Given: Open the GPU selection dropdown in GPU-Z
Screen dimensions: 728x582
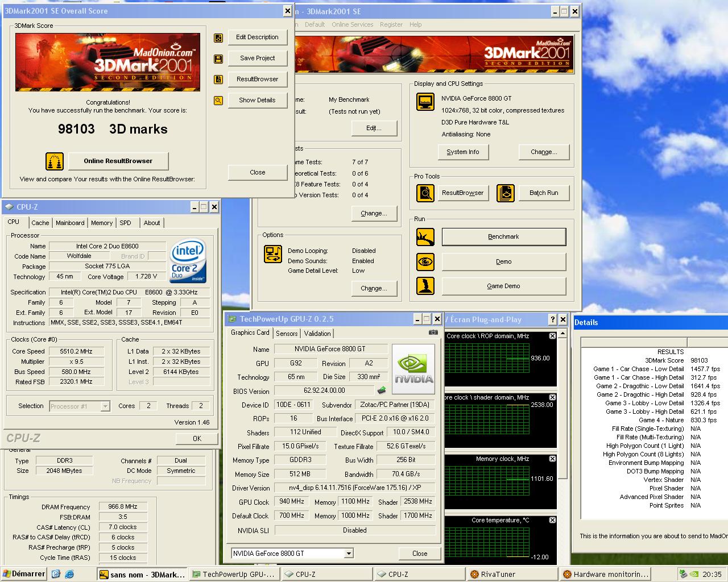Looking at the screenshot, I should point(349,553).
